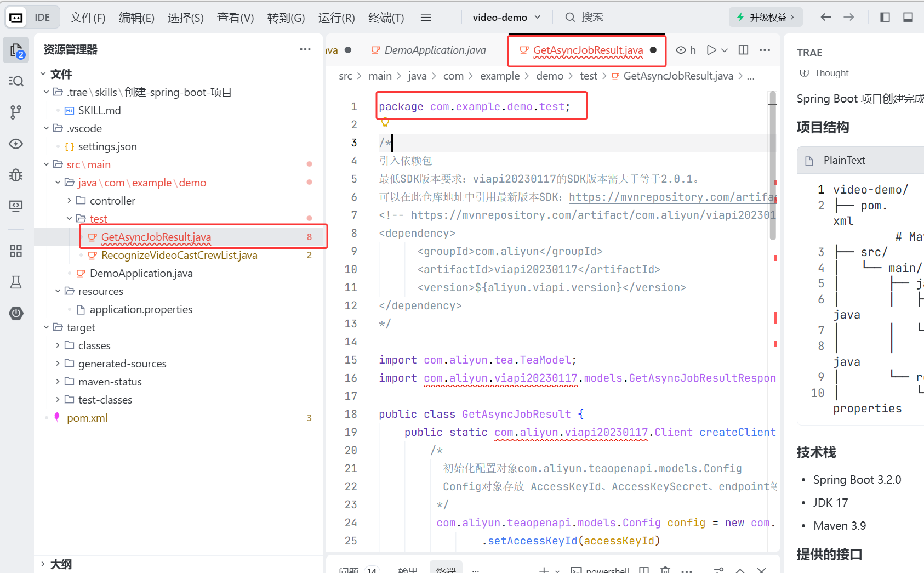The width and height of the screenshot is (924, 573).
Task: Open the Testing flask icon
Action: (16, 282)
